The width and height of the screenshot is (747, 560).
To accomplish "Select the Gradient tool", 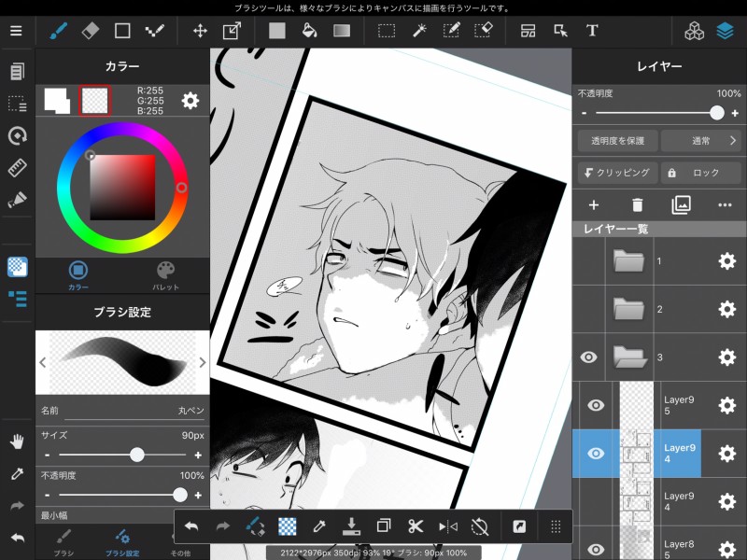I will (342, 31).
